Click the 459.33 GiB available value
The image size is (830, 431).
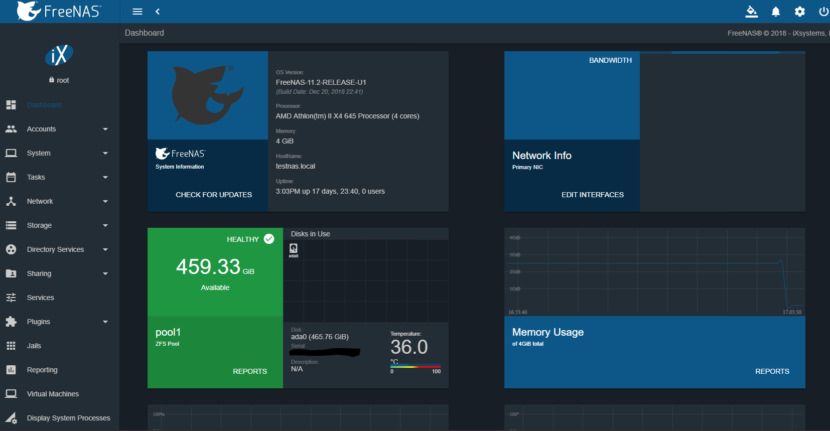215,266
